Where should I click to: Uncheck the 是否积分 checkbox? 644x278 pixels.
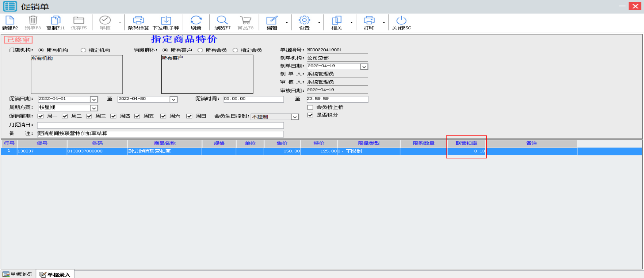(310, 115)
